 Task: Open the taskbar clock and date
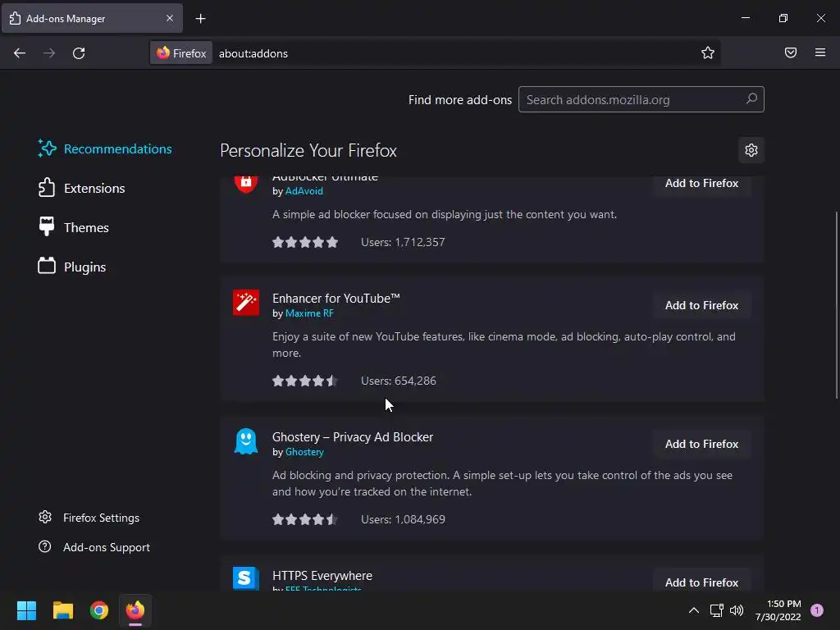778,610
